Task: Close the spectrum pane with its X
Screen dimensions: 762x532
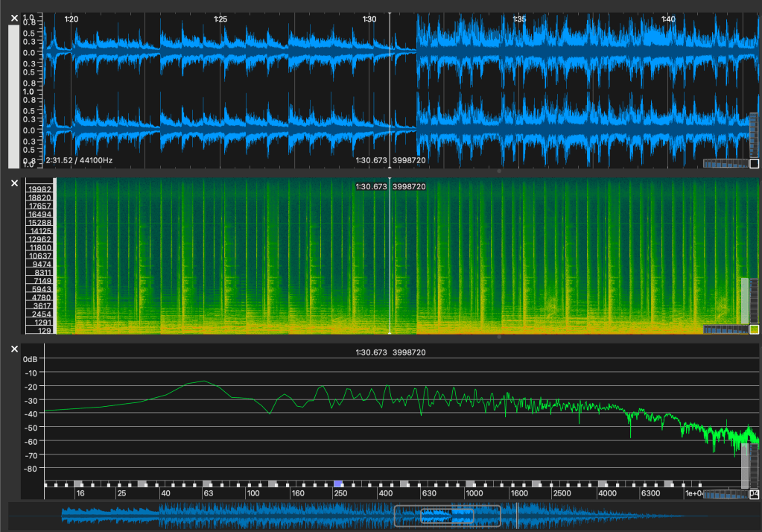Action: point(14,349)
